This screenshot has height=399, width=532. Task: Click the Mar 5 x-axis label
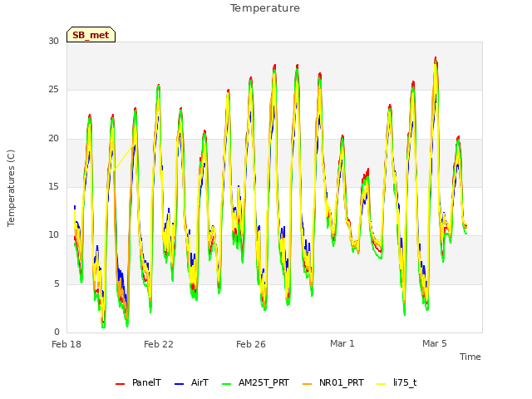click(435, 343)
